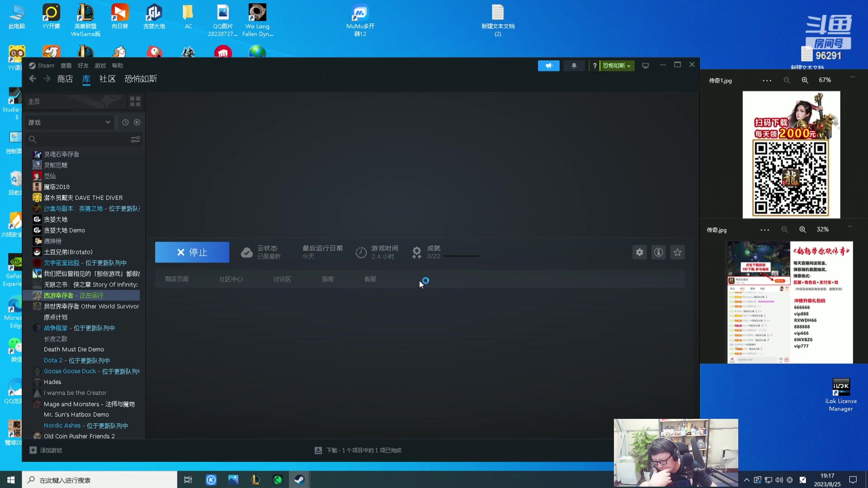Go back with Steam back arrow
The height and width of the screenshot is (488, 868).
pos(33,79)
